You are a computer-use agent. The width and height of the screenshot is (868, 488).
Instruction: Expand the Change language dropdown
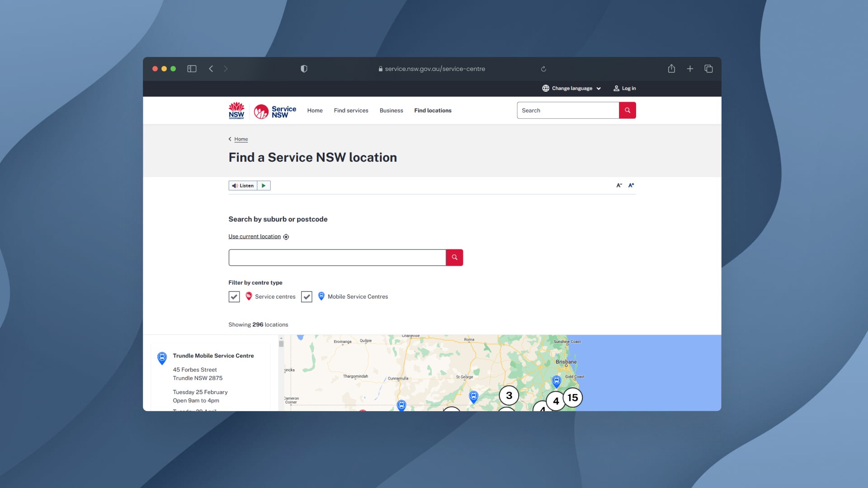(x=571, y=89)
